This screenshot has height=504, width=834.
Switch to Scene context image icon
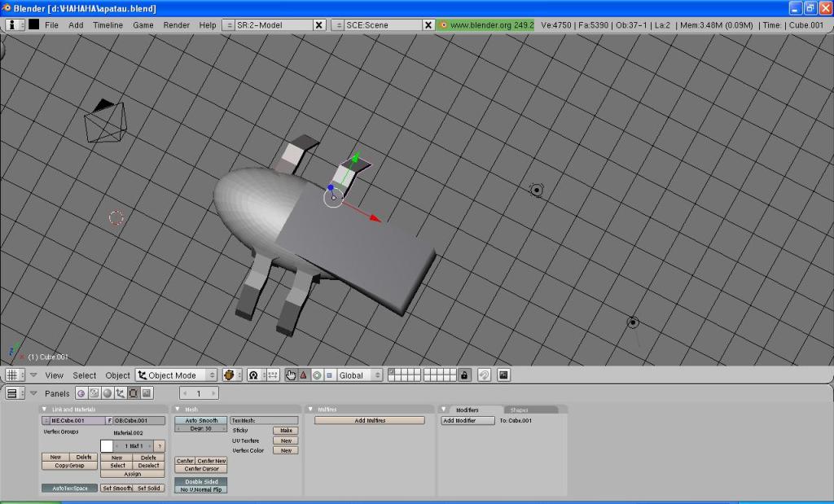[x=147, y=393]
